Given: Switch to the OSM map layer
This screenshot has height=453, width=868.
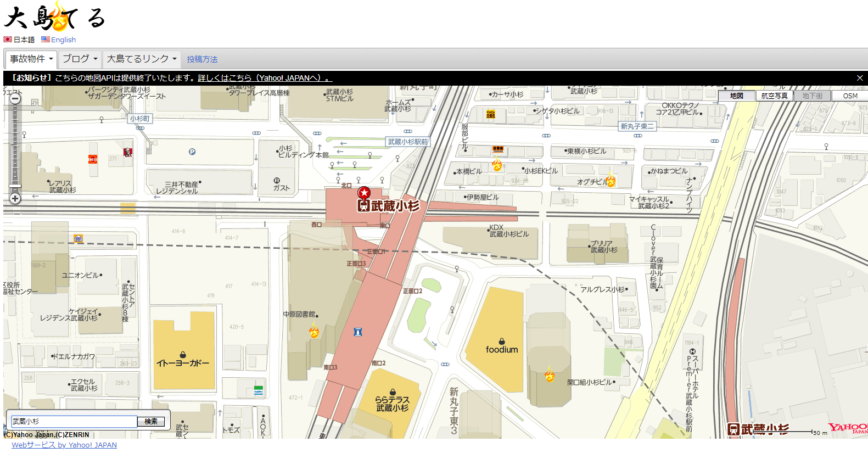Looking at the screenshot, I should 850,96.
